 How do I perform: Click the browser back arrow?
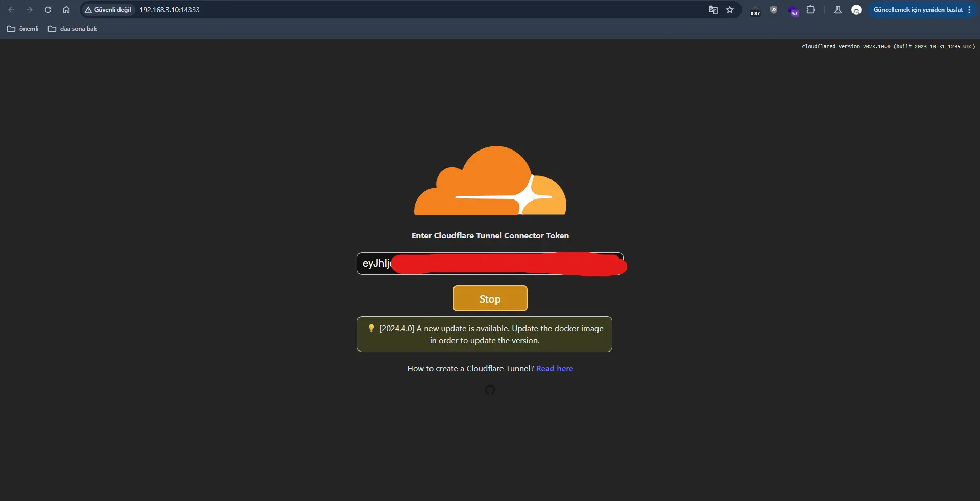[11, 10]
